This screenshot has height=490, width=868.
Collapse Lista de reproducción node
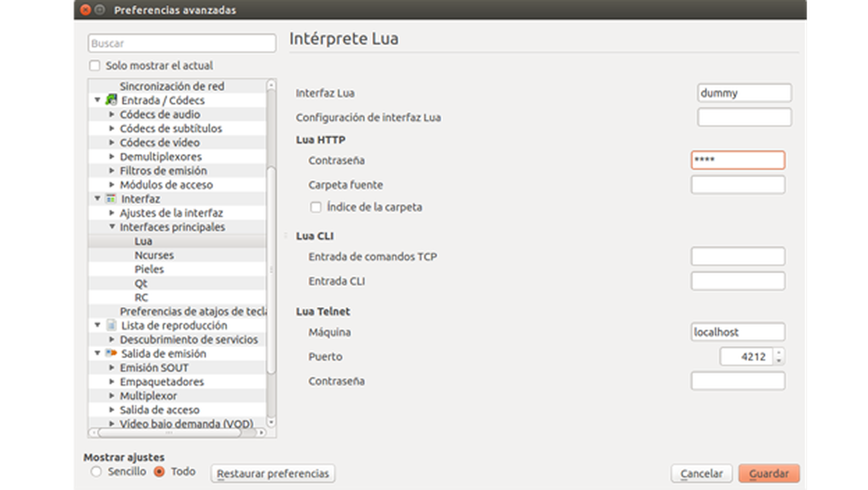[x=97, y=325]
